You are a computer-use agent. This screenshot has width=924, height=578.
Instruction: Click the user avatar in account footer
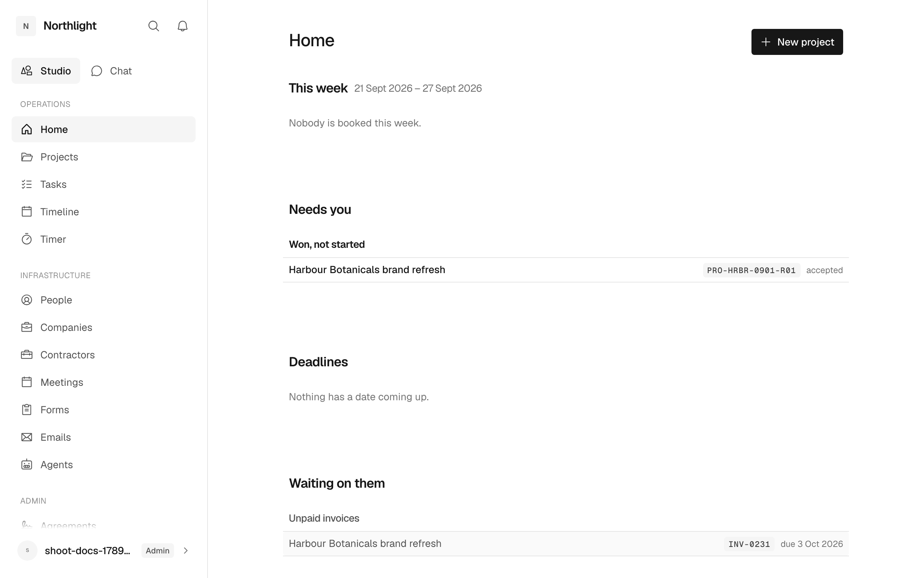[27, 551]
